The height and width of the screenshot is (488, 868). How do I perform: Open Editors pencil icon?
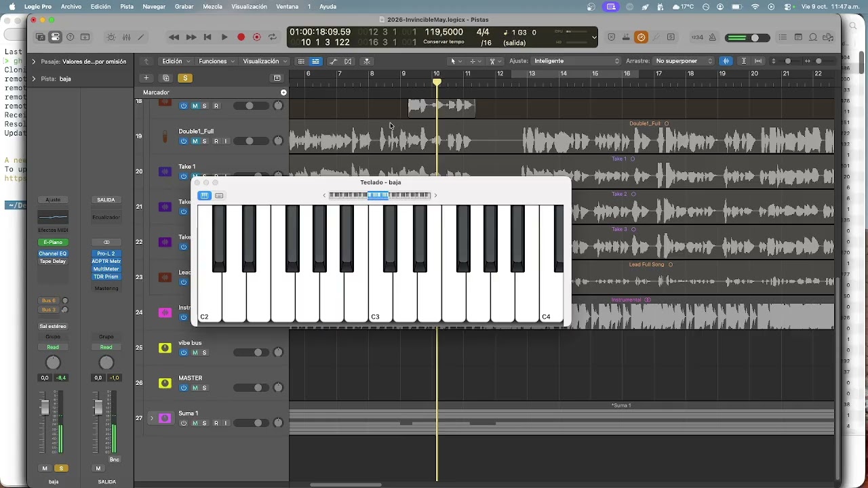click(x=141, y=37)
